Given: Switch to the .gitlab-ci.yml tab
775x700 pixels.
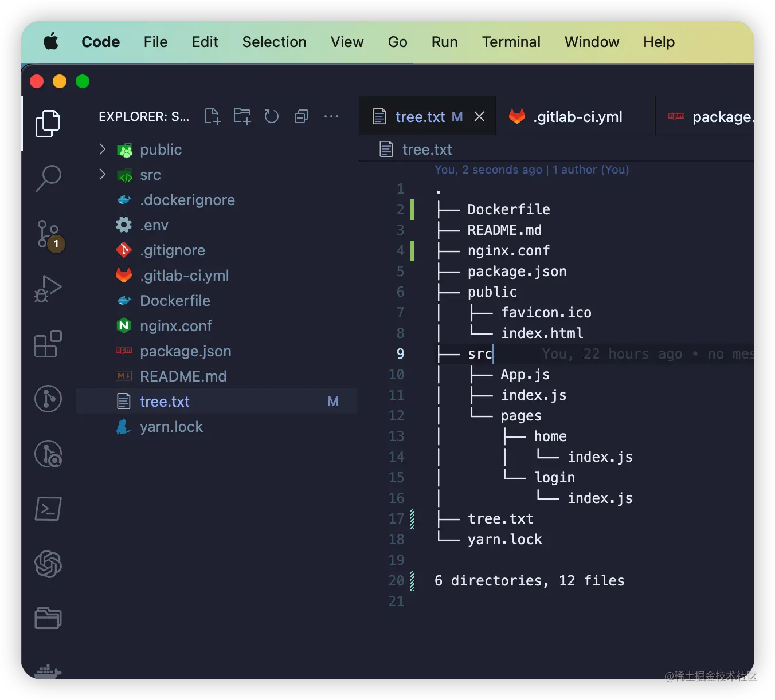Looking at the screenshot, I should click(576, 116).
